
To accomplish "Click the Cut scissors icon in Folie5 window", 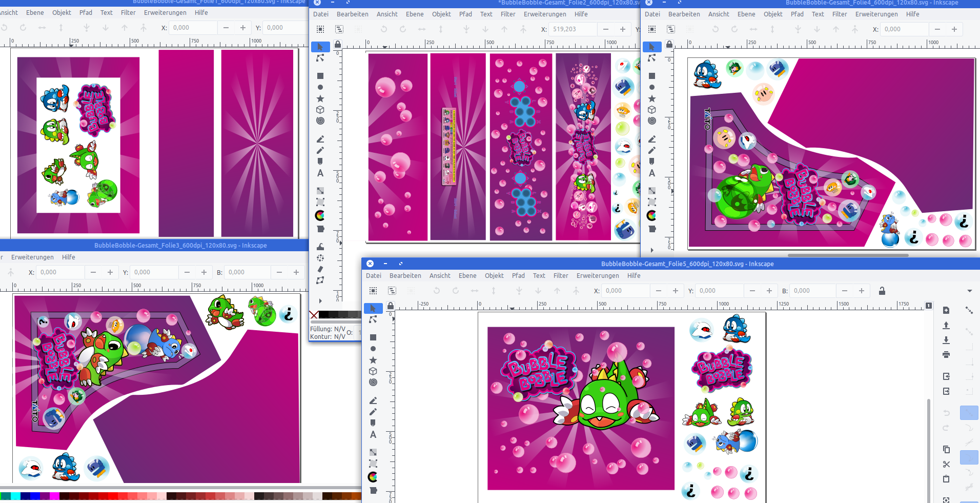I will coord(946,464).
